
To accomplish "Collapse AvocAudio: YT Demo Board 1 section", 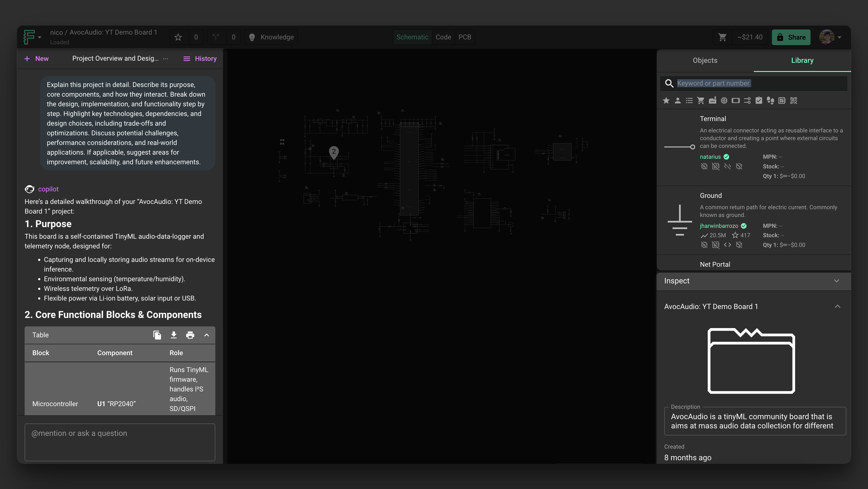I will (x=837, y=307).
